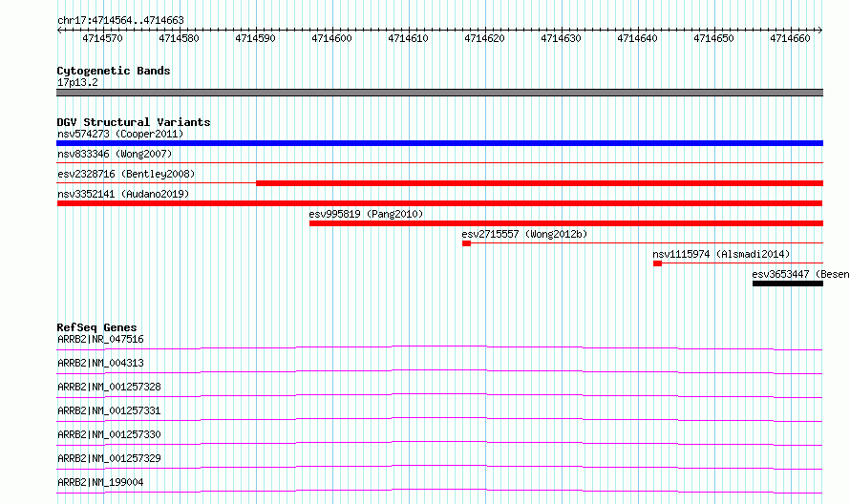Click the RefSeq Genes track title

[x=96, y=327]
